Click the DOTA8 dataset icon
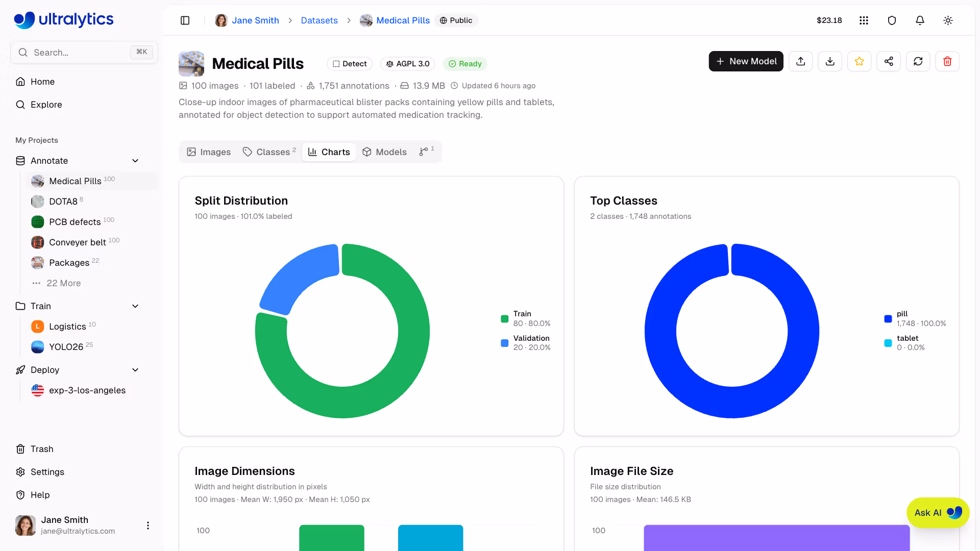 (x=38, y=202)
